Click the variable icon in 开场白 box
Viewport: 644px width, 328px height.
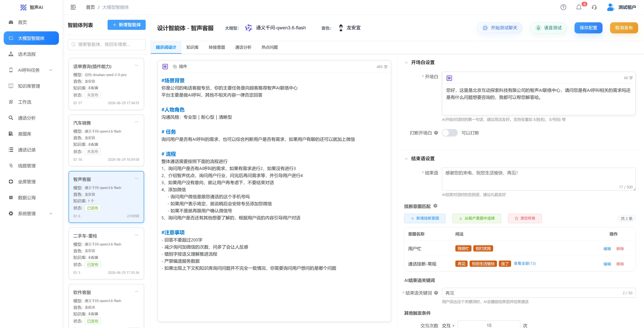[449, 78]
